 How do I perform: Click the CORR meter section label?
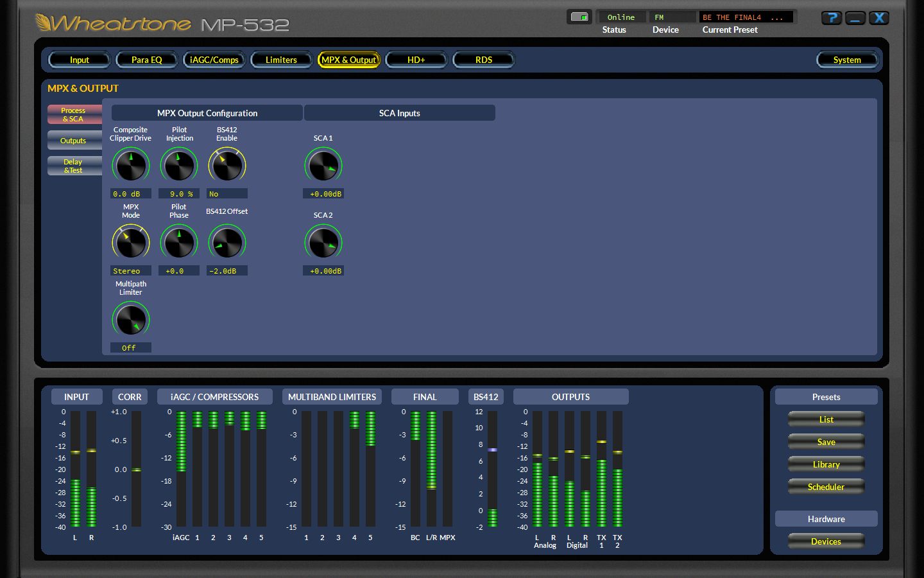(x=130, y=397)
